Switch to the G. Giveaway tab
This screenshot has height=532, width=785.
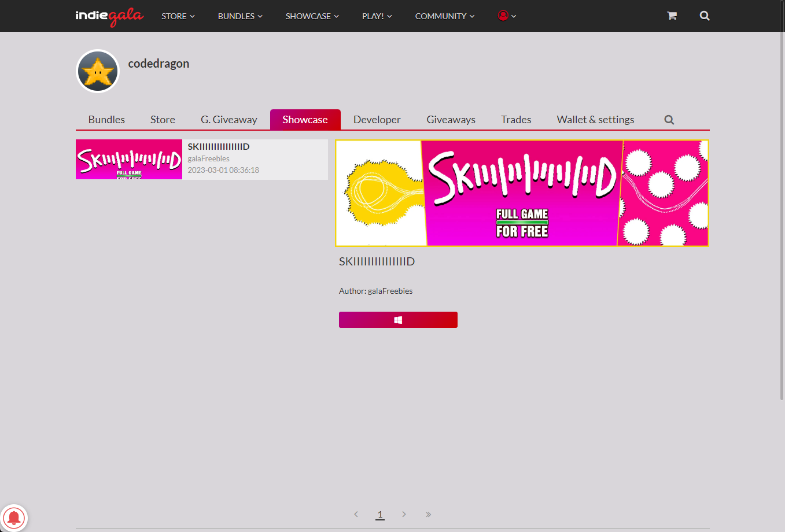click(229, 120)
